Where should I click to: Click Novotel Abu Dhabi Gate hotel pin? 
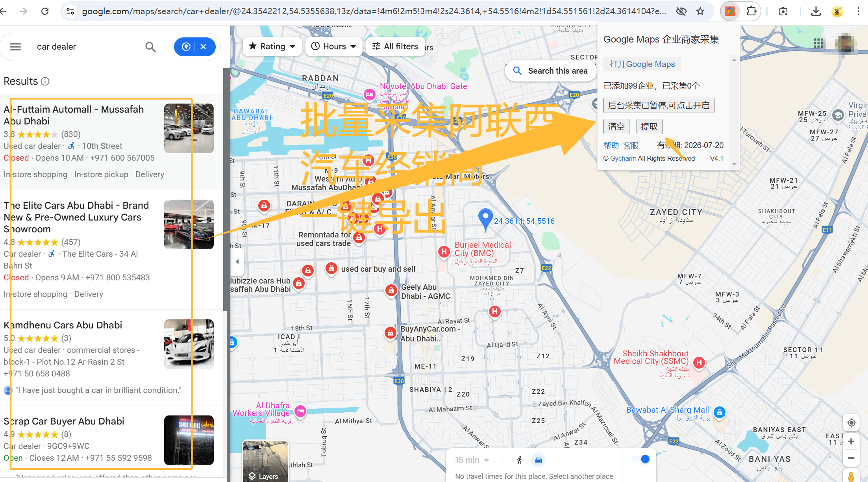click(x=369, y=95)
